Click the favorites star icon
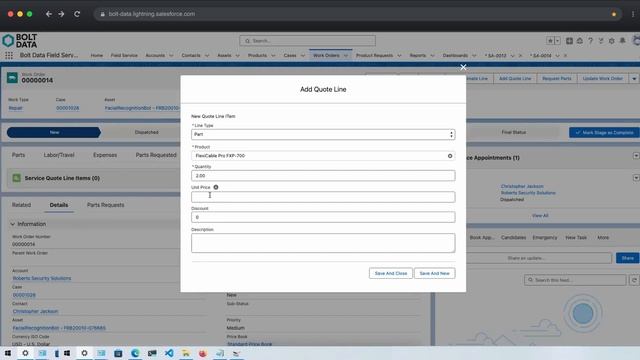 550,41
